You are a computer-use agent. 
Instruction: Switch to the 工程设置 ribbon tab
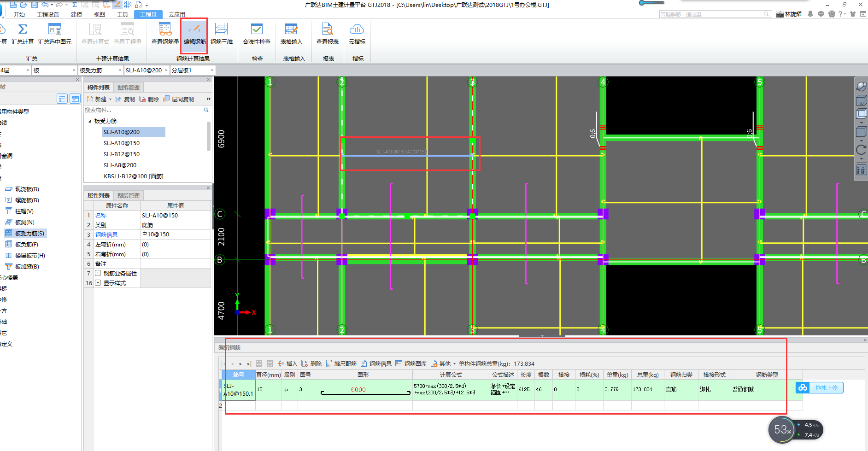[x=48, y=14]
